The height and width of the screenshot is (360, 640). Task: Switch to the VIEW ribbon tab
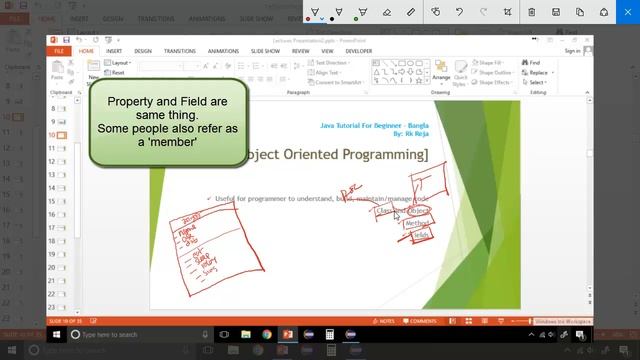327,51
